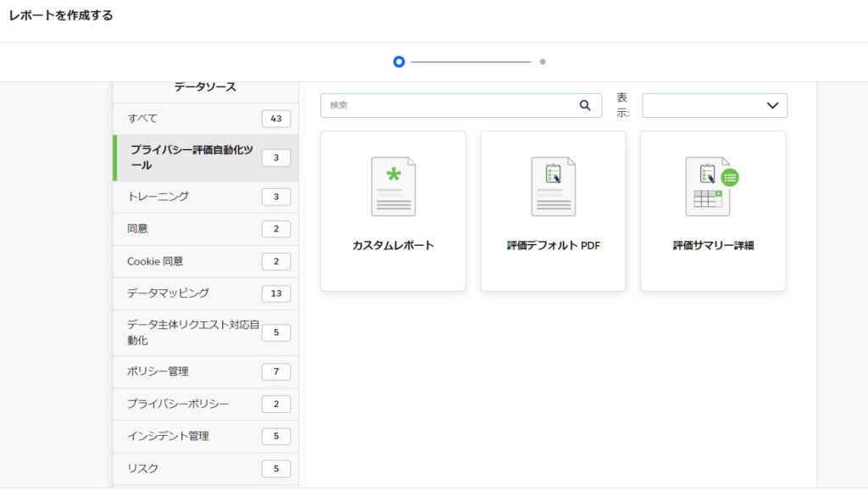Choose the 同意 data source
The width and height of the screenshot is (868, 491).
click(205, 229)
